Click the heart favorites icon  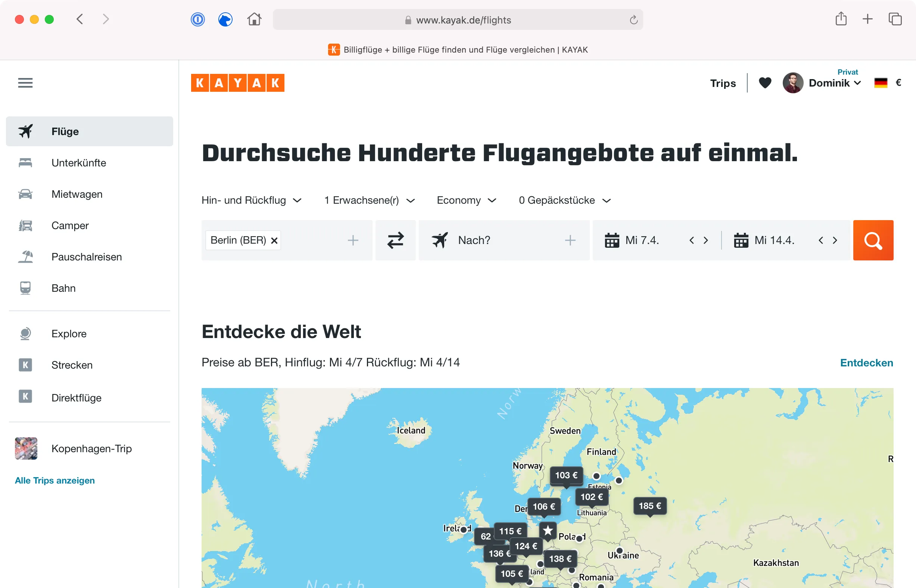tap(765, 83)
